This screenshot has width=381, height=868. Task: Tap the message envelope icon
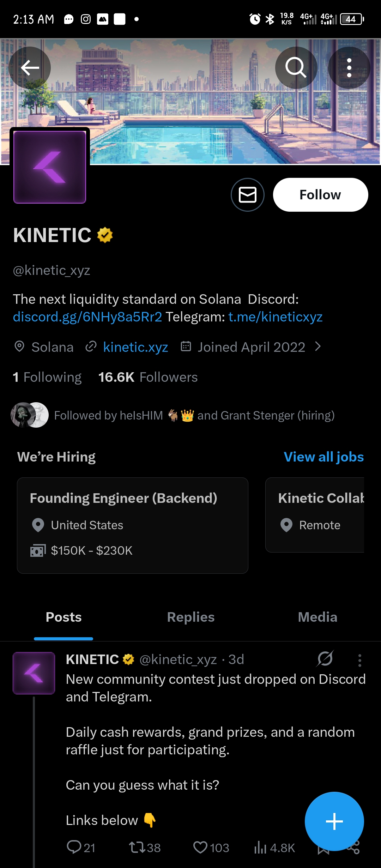coord(248,195)
